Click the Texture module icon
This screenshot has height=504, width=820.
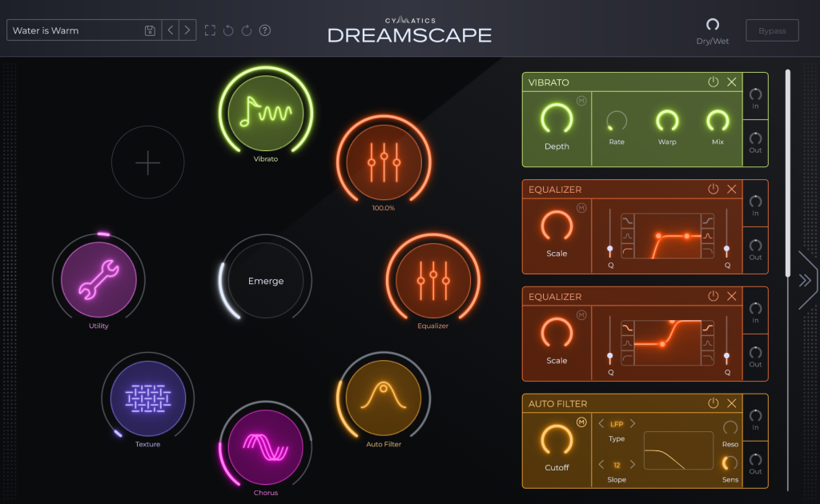[147, 398]
